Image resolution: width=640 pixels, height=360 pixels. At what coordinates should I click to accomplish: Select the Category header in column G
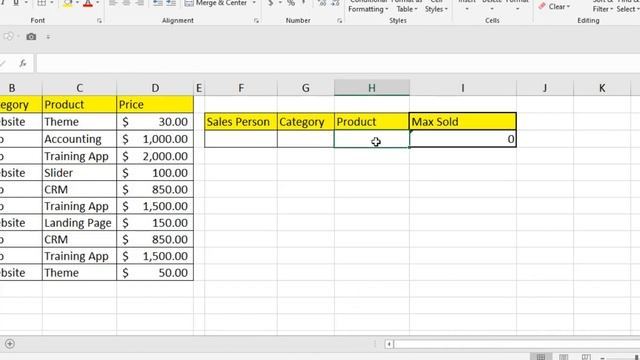coord(305,122)
